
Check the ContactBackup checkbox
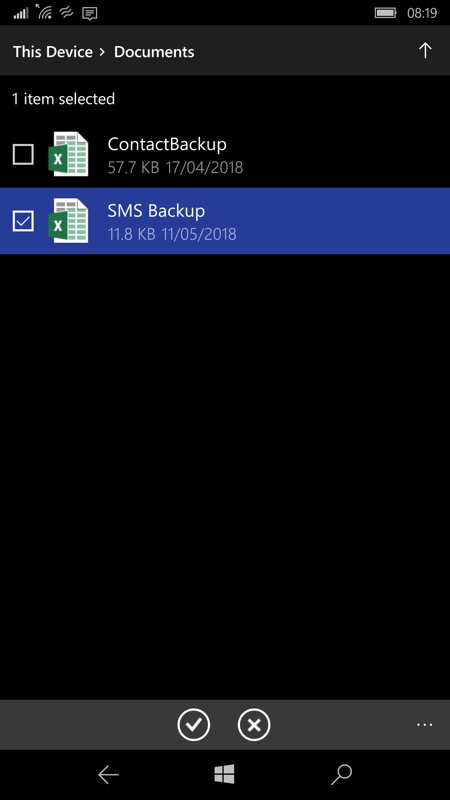point(23,154)
